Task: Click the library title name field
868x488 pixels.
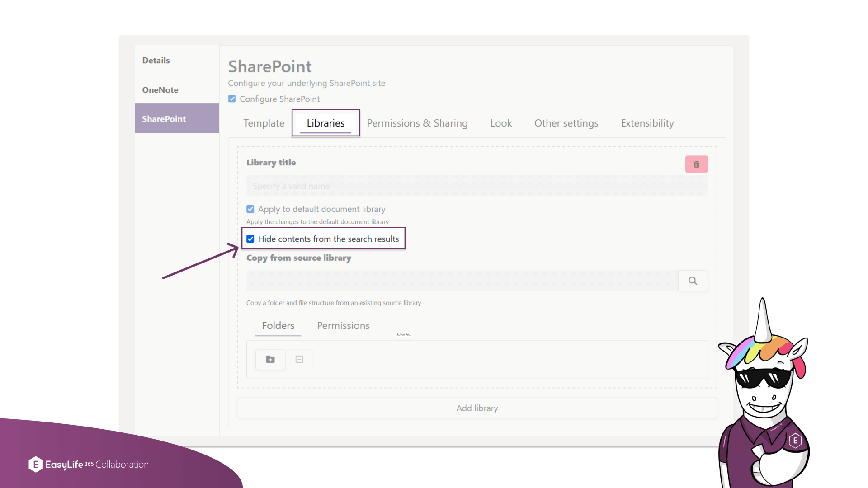Action: [x=476, y=186]
